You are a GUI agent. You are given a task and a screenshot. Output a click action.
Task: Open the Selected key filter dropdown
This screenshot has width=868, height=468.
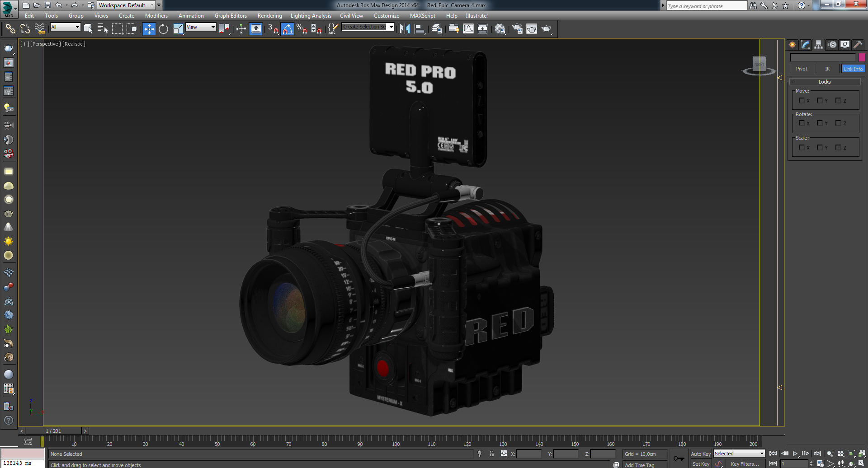click(x=739, y=453)
